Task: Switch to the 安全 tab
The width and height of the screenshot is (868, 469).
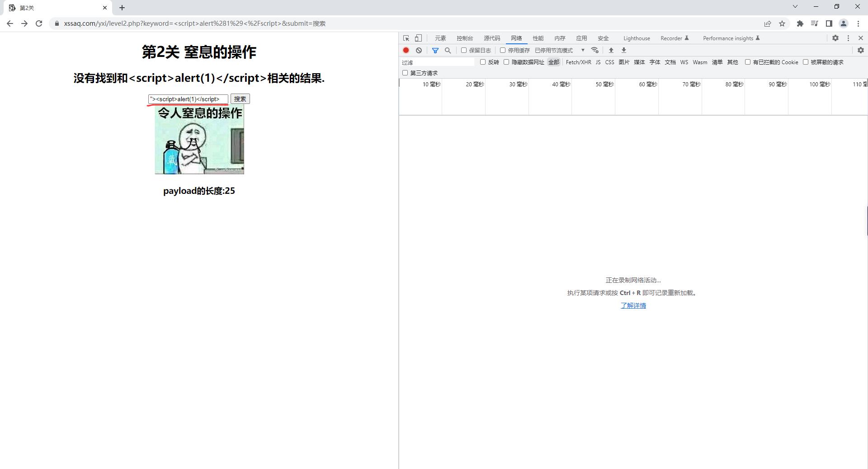Action: tap(603, 38)
